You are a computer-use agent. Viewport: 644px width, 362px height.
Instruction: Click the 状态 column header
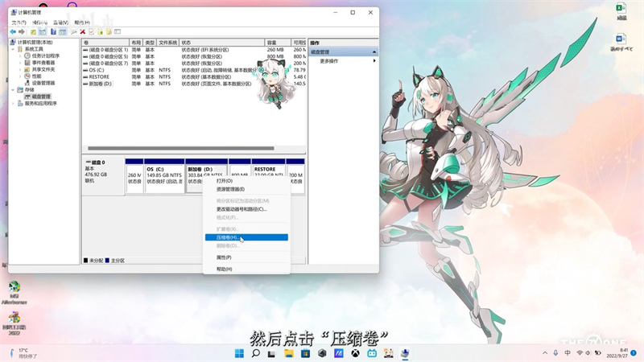point(222,43)
